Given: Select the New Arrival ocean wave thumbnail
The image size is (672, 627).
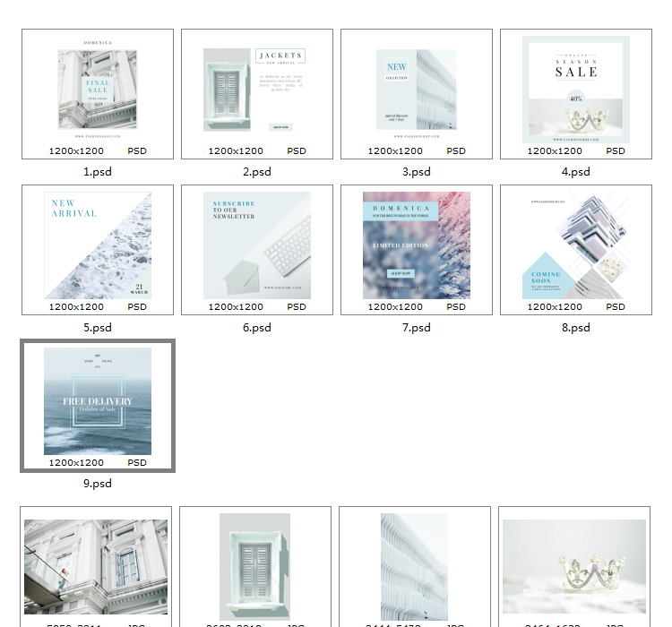Looking at the screenshot, I should click(x=98, y=245).
